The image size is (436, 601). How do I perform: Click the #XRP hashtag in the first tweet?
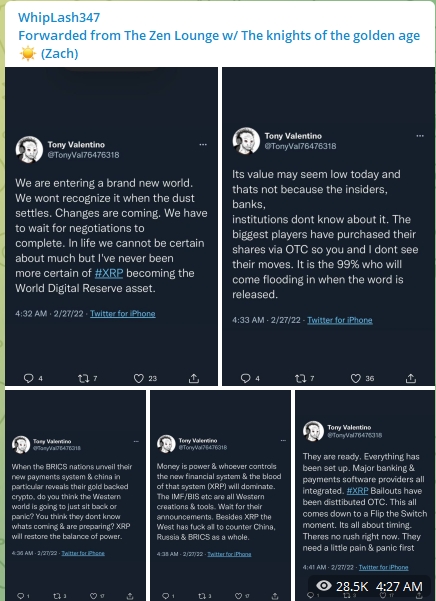[109, 273]
